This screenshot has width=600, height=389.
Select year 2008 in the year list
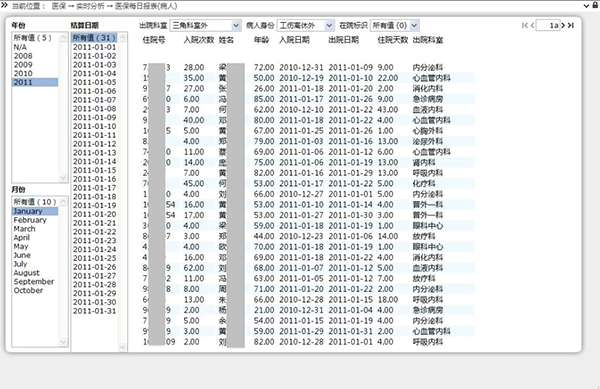pyautogui.click(x=35, y=56)
